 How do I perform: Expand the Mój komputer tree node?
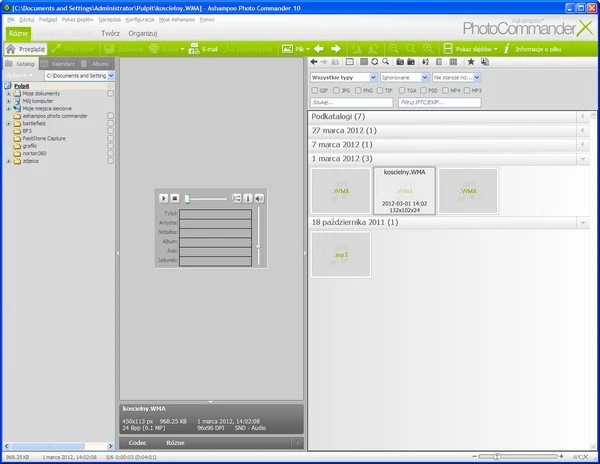point(8,101)
